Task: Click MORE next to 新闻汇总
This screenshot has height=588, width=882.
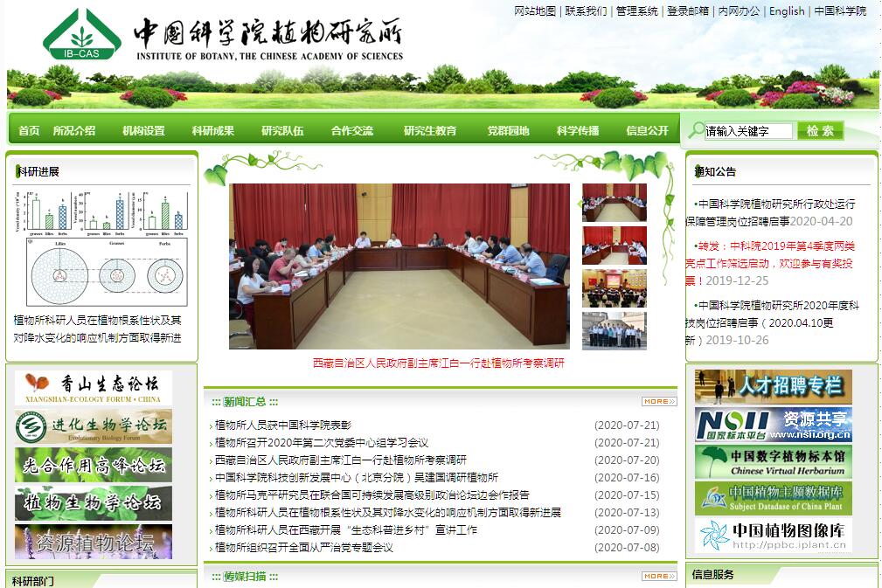Action: pyautogui.click(x=658, y=402)
